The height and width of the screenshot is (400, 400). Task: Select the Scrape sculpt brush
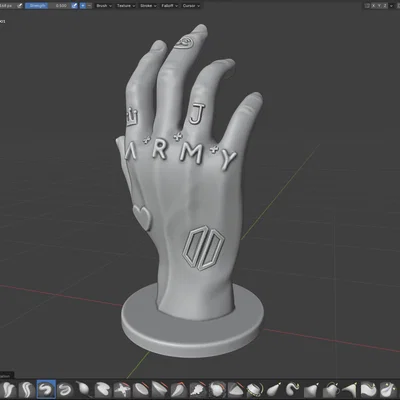point(217,389)
